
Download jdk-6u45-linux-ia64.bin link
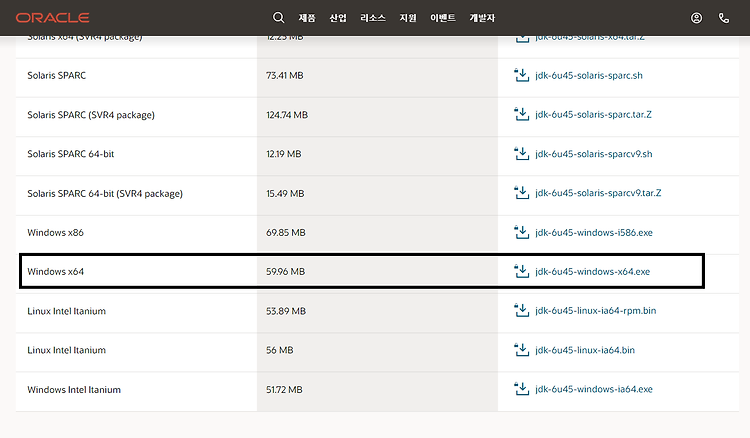click(x=585, y=350)
